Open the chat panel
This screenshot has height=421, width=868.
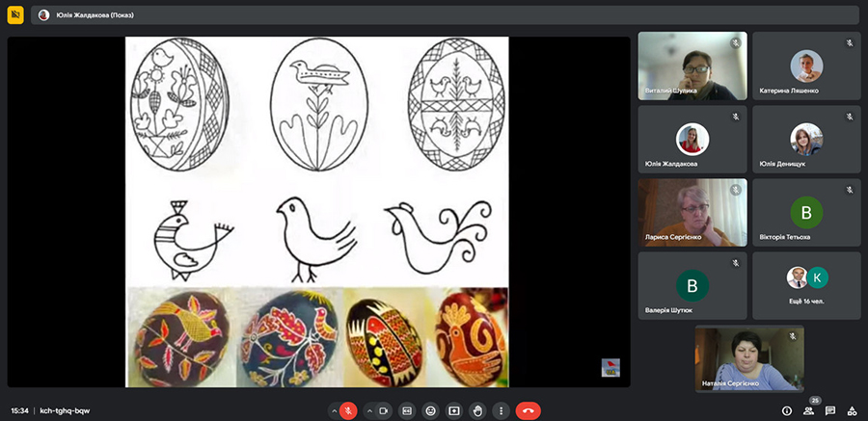pyautogui.click(x=830, y=411)
